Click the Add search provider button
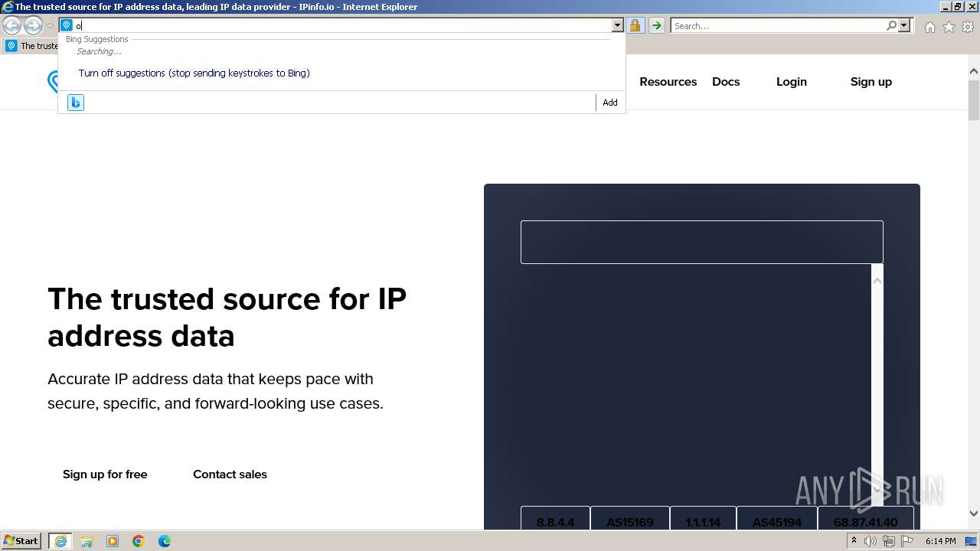Image resolution: width=980 pixels, height=551 pixels. pyautogui.click(x=610, y=103)
